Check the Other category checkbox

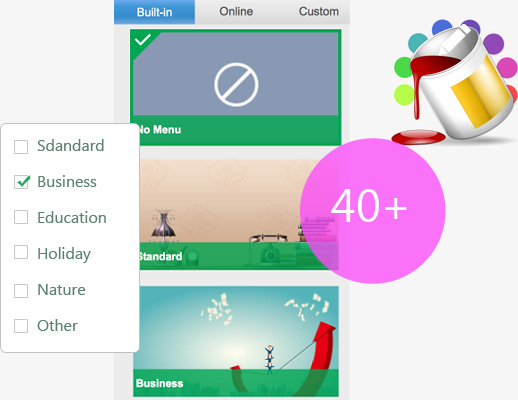click(x=21, y=326)
